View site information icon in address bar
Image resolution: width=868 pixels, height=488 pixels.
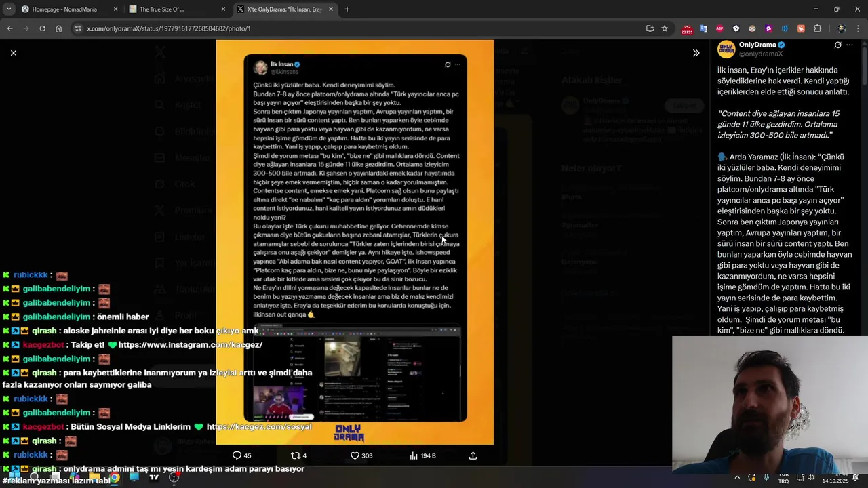(78, 28)
